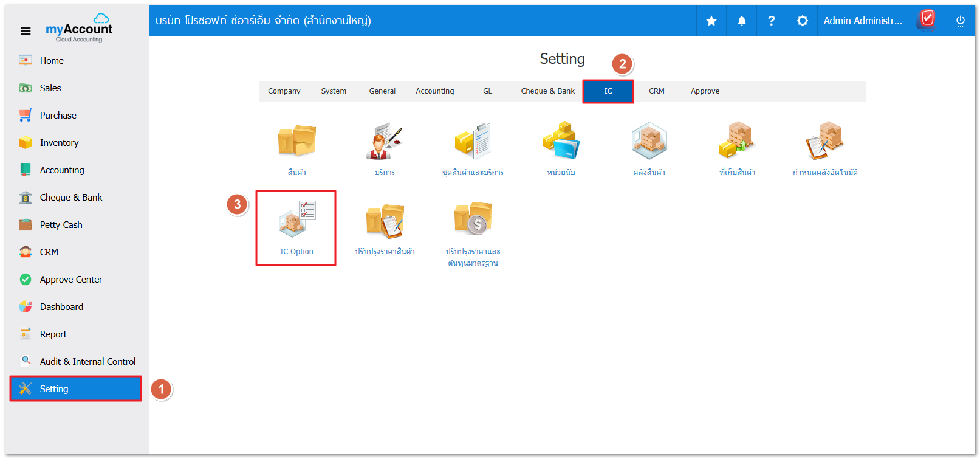980x459 pixels.
Task: Open the help question mark icon
Action: point(771,21)
